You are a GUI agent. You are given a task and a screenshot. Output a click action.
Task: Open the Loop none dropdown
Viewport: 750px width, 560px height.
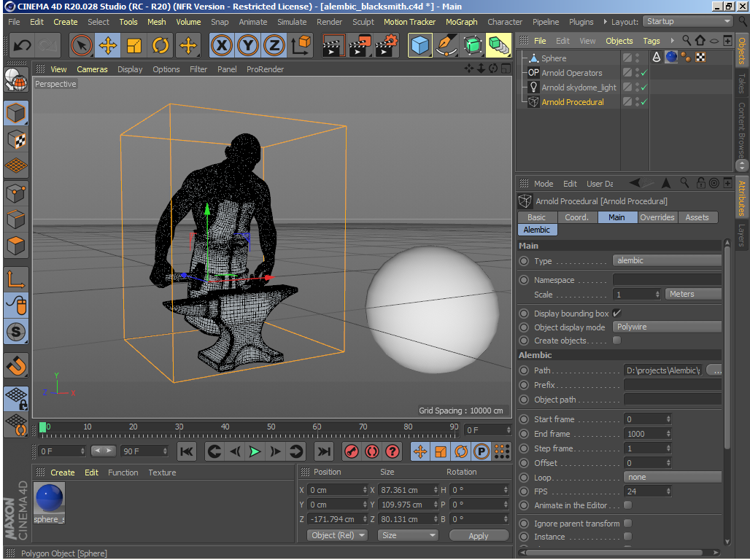coord(673,478)
